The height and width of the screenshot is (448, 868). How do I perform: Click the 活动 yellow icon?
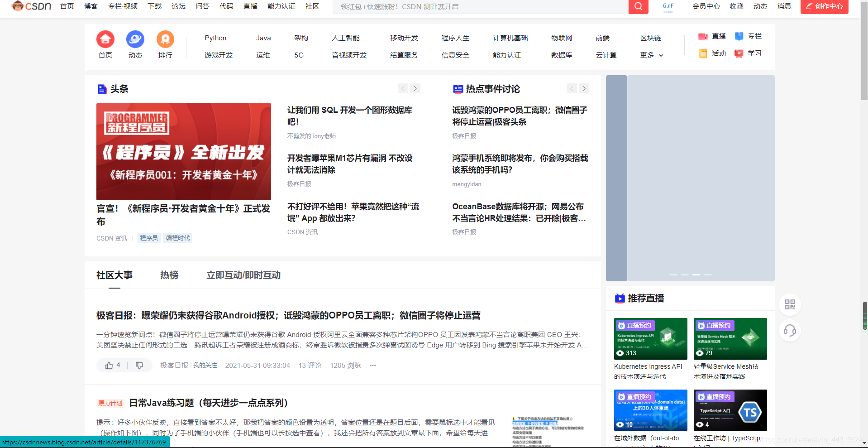tap(703, 53)
